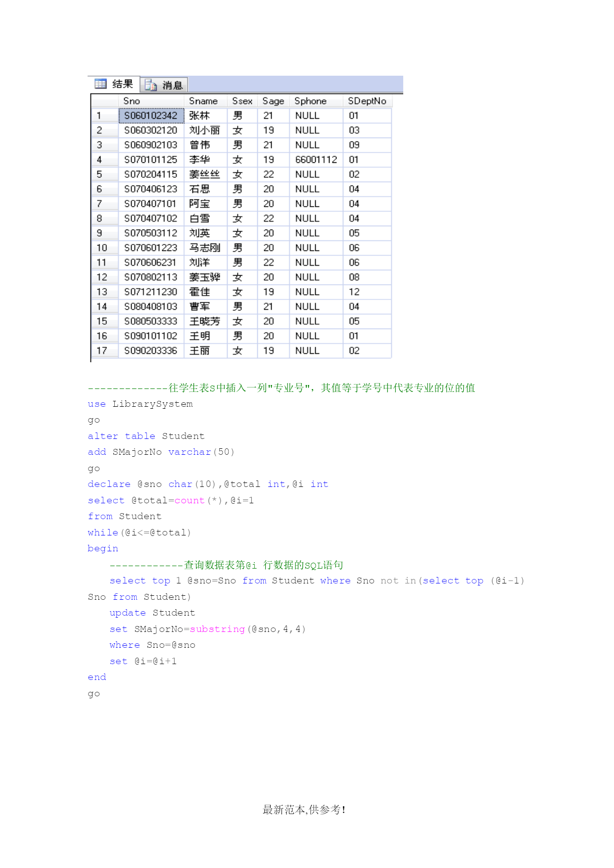The width and height of the screenshot is (614, 868).
Task: Click the line 'alter table Student'
Action: pyautogui.click(x=146, y=436)
